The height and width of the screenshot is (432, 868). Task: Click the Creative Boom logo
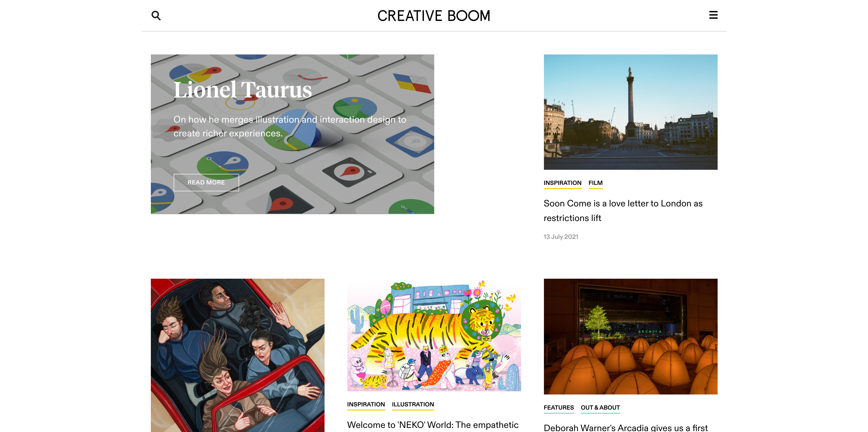coord(434,16)
